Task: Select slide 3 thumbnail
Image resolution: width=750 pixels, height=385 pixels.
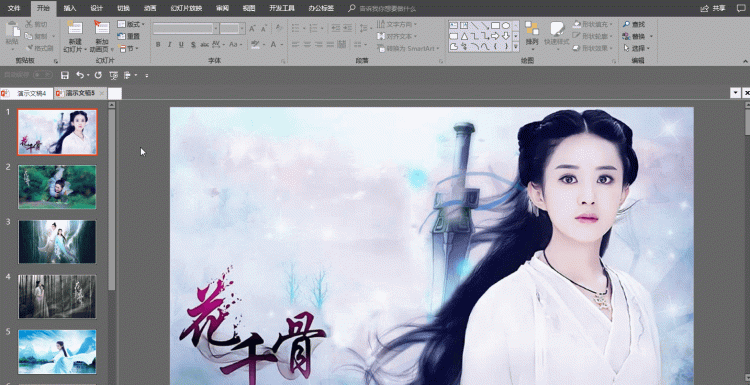Action: pos(57,242)
